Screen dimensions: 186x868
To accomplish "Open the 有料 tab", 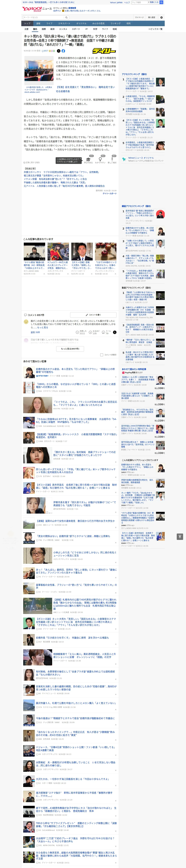I will coord(128,24).
